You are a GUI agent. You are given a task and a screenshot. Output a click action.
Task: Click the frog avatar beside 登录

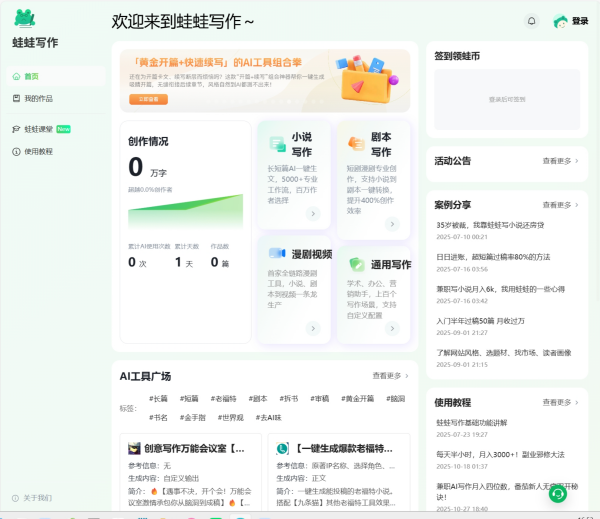click(560, 21)
